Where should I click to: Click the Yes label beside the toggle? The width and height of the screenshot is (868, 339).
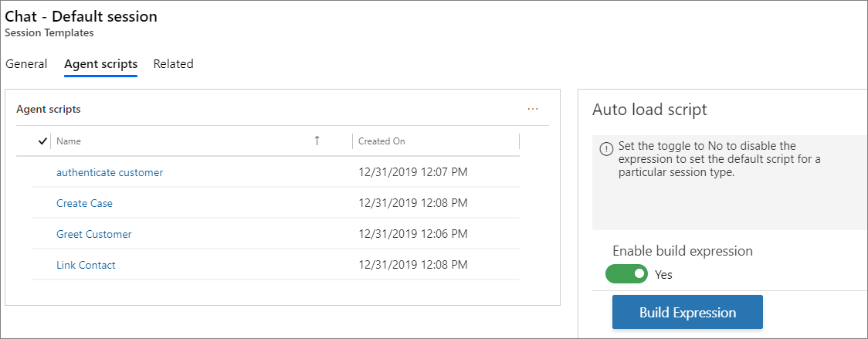pos(663,274)
